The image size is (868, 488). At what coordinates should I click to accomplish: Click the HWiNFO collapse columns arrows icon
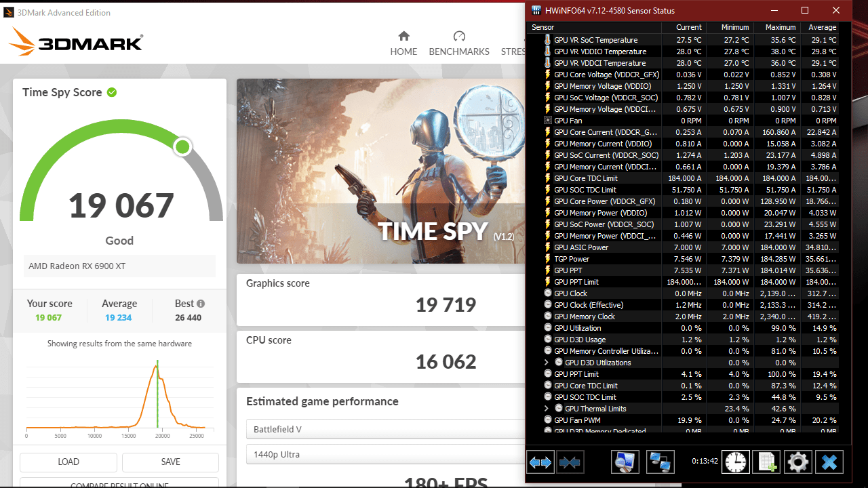click(x=570, y=462)
